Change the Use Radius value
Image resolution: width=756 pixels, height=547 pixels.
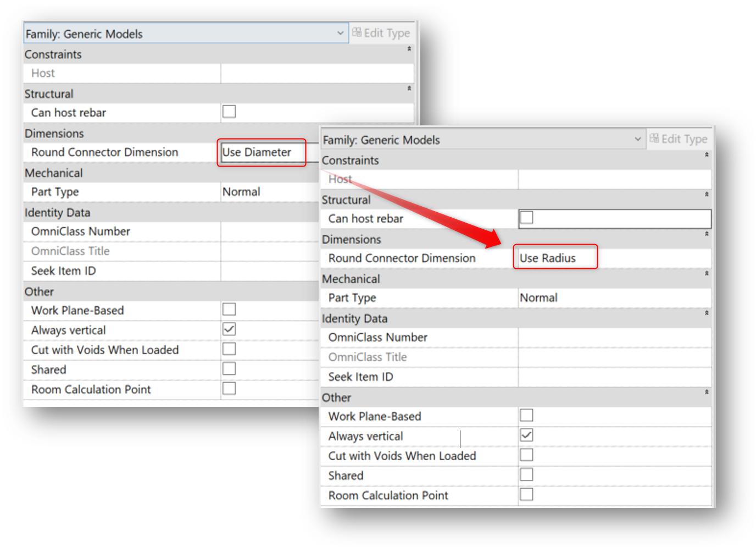(x=554, y=257)
